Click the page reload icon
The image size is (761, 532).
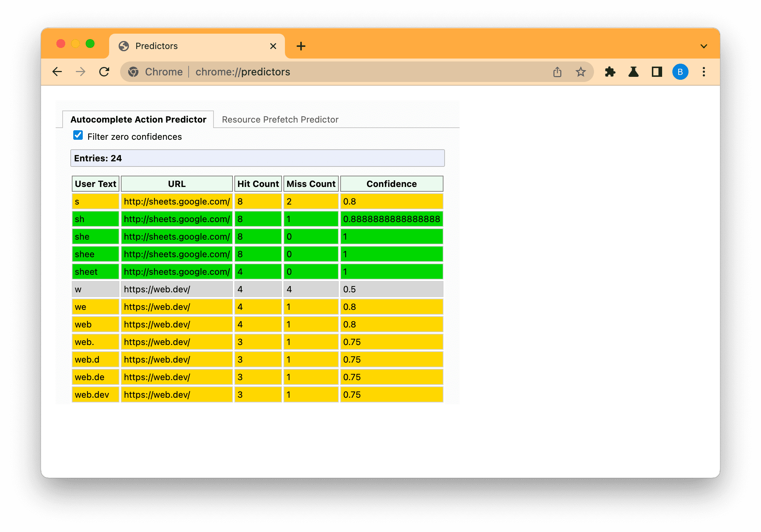[104, 72]
